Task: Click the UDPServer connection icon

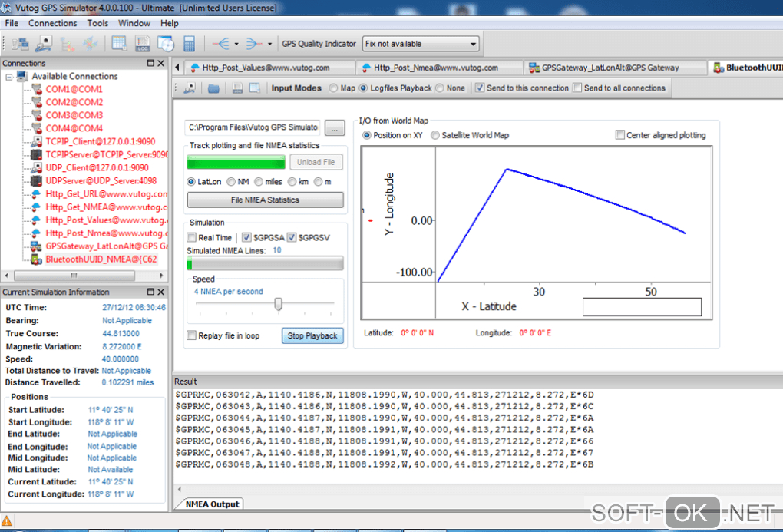Action: click(x=36, y=181)
